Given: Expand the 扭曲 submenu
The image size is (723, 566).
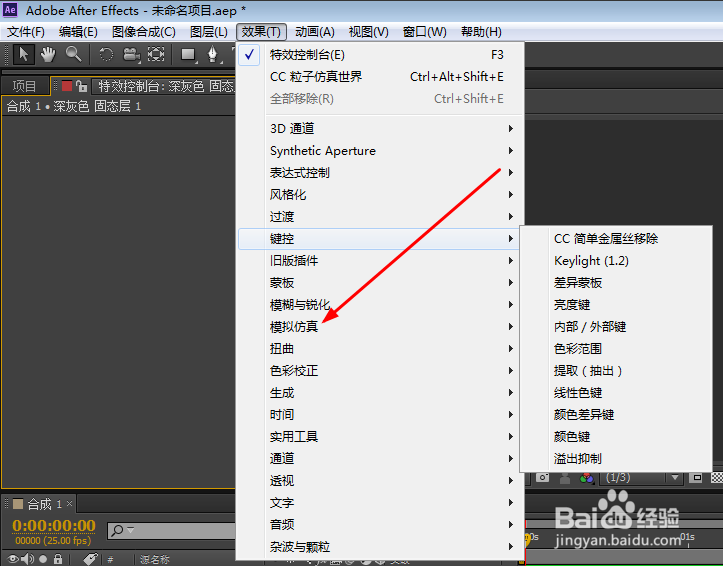Looking at the screenshot, I should [x=381, y=349].
